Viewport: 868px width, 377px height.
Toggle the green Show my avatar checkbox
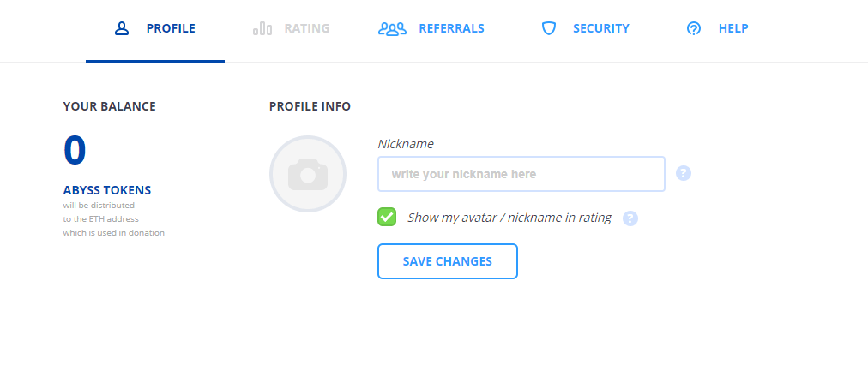pos(387,217)
